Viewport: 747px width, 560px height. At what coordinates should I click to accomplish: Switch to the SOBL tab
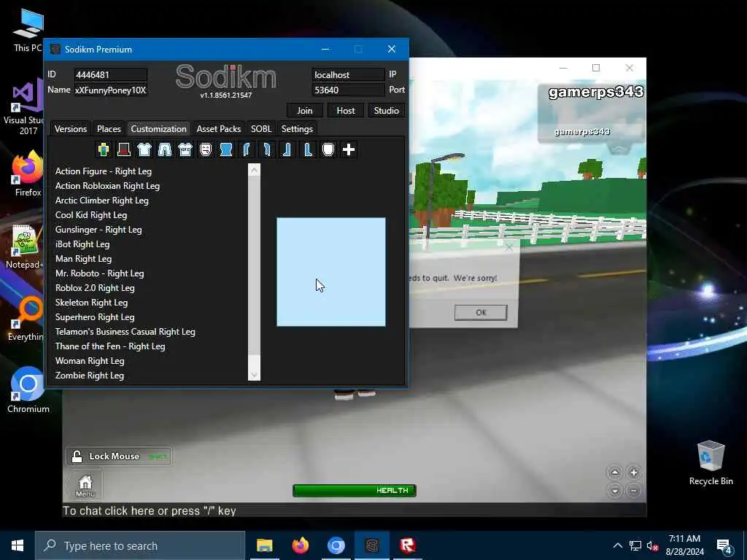point(261,129)
